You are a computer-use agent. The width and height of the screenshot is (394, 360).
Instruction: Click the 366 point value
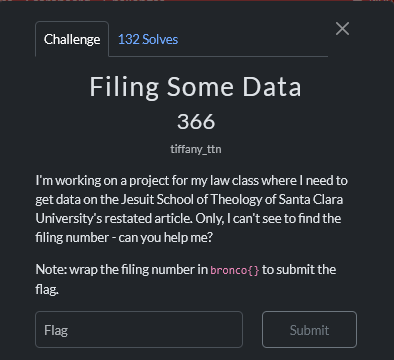196,121
